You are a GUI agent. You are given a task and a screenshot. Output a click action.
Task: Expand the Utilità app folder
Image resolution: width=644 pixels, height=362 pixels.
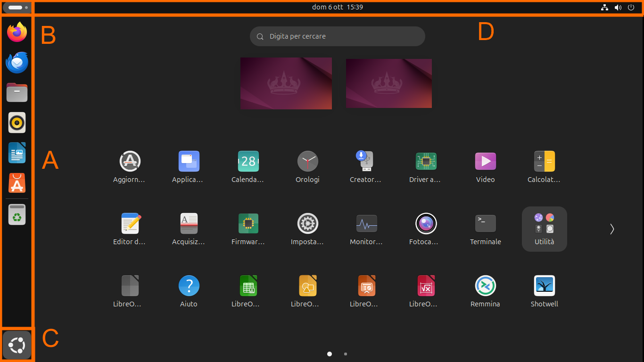pos(544,229)
